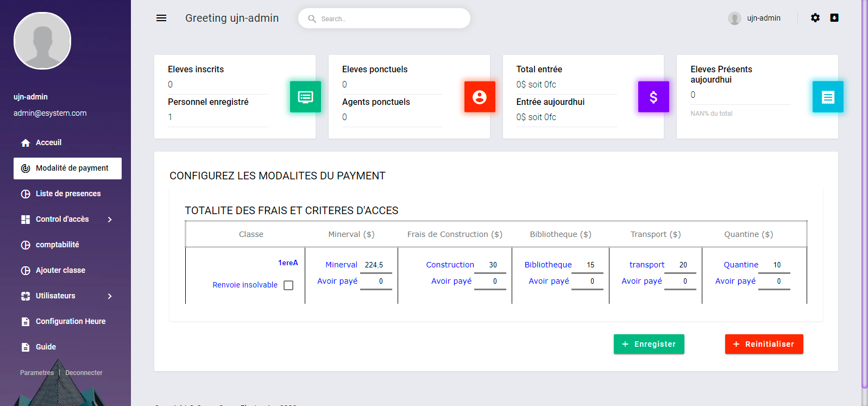Click the download icon in top bar
This screenshot has height=406, width=868.
click(834, 18)
